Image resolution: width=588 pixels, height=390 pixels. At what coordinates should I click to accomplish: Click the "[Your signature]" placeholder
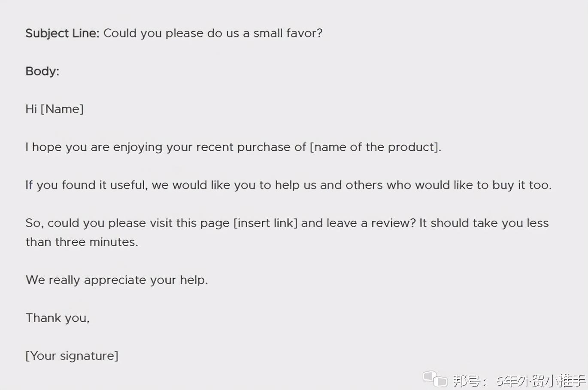[72, 356]
